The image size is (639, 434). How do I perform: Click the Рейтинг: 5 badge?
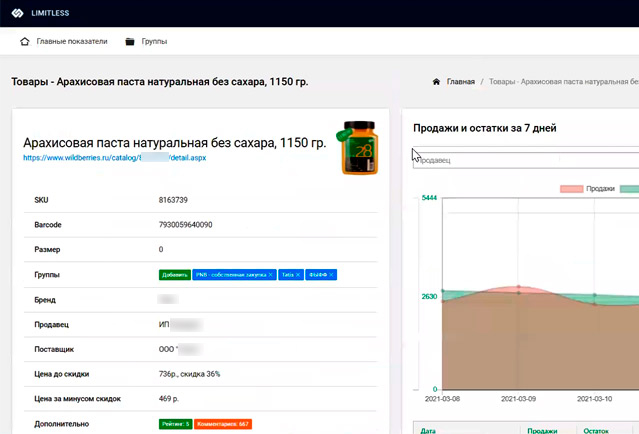tap(176, 424)
